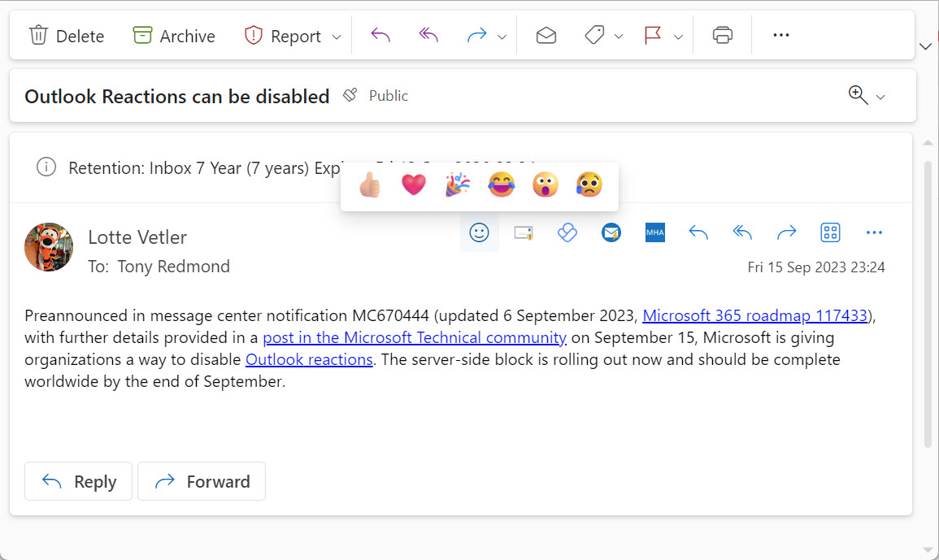Forward via message header arrow icon
The height and width of the screenshot is (560, 939).
click(x=786, y=232)
